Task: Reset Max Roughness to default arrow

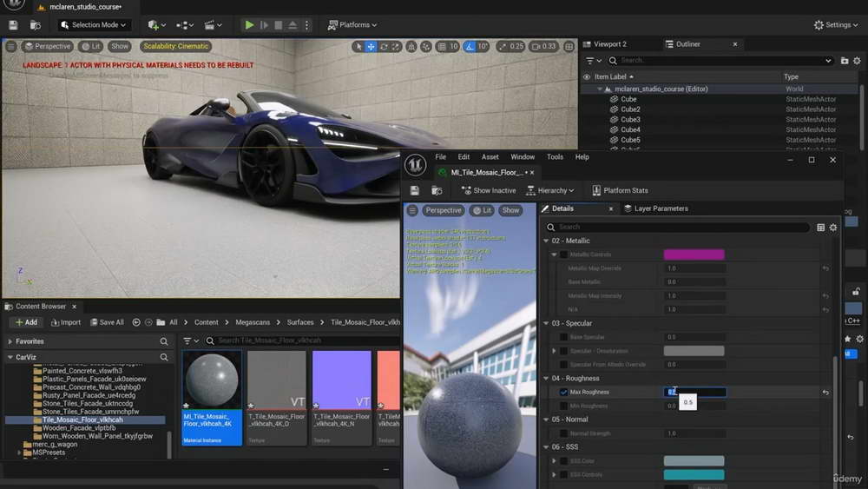Action: tap(825, 392)
